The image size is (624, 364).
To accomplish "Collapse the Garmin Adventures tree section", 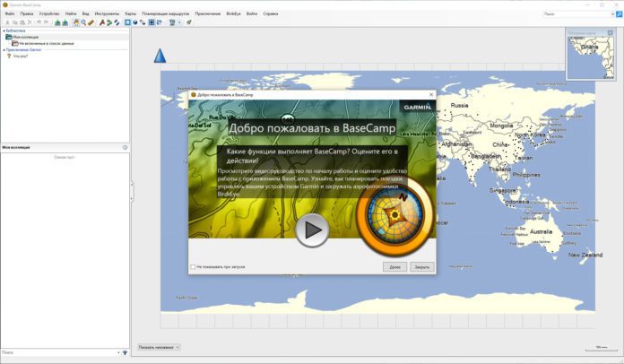I will (4, 50).
